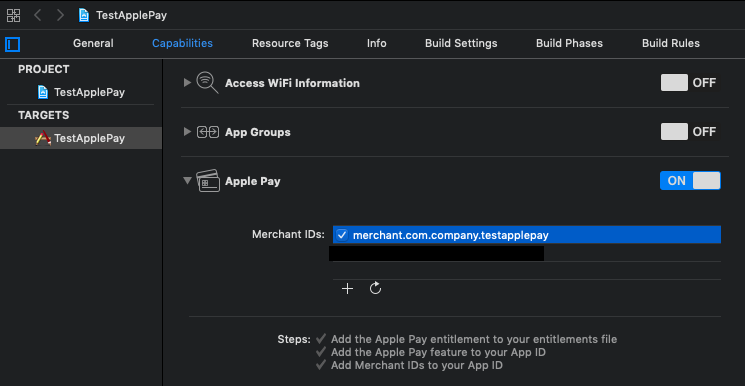Screen dimensions: 745x386
Task: Open the related items grid icon
Action: [13, 15]
